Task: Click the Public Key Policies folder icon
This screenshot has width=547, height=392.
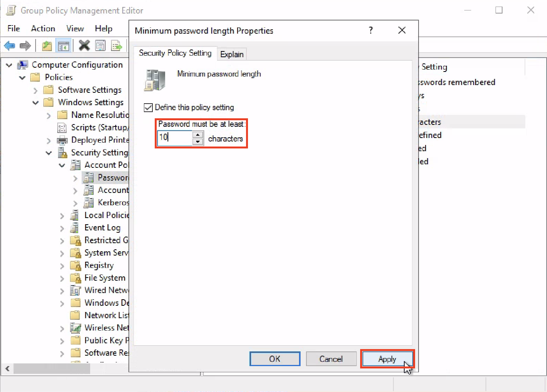Action: coord(75,340)
